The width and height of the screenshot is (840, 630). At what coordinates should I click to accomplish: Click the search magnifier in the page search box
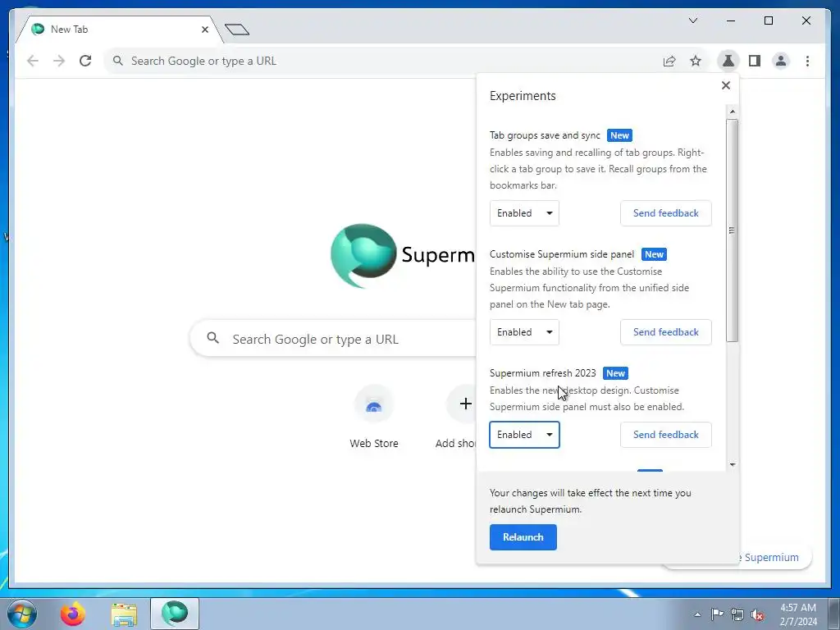coord(213,338)
